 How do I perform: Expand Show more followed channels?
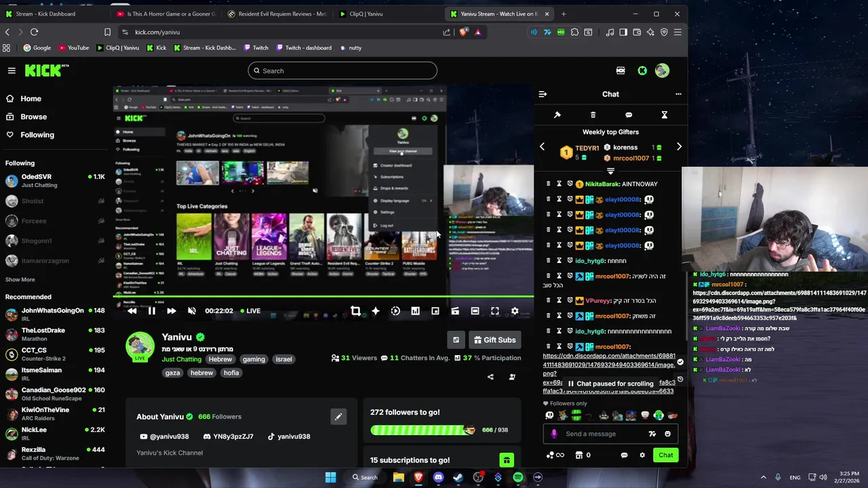(20, 279)
